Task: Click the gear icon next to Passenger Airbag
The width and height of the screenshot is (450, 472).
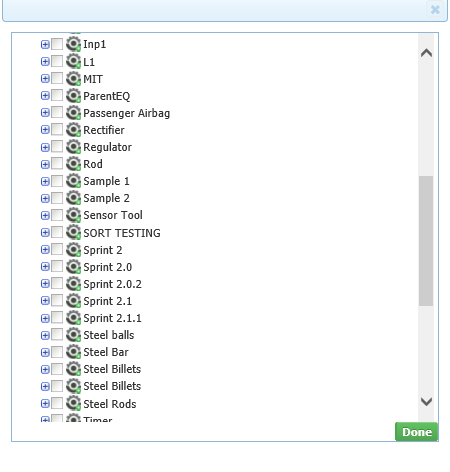Action: click(73, 113)
